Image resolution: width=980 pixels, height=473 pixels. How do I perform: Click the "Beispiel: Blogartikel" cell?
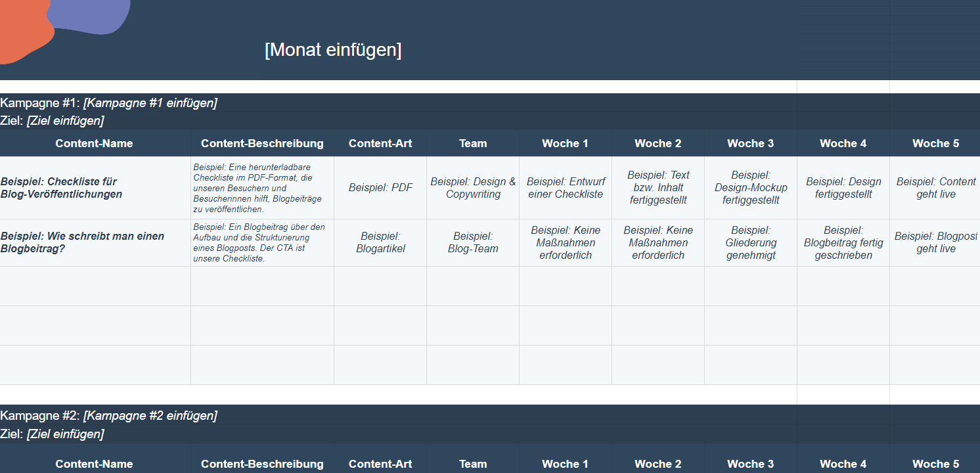pyautogui.click(x=380, y=242)
